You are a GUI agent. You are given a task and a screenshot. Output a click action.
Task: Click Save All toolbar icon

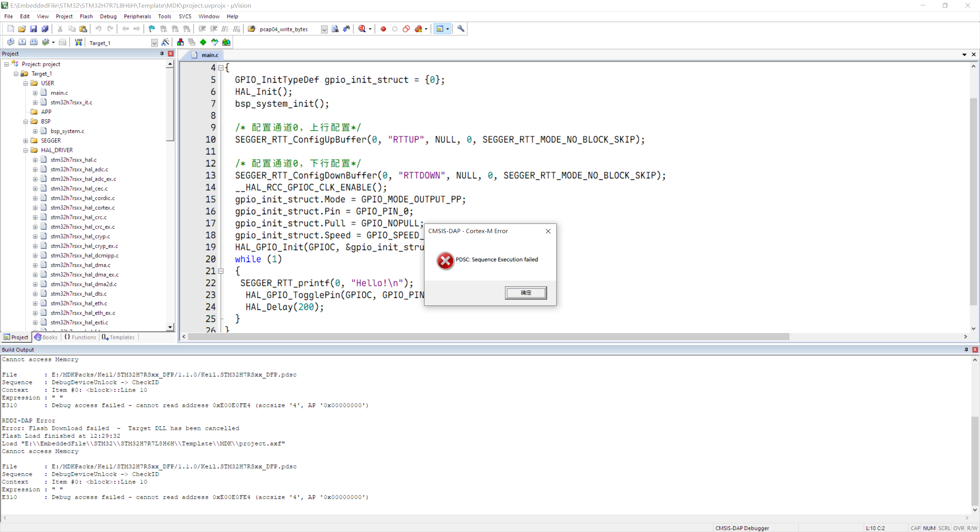tap(45, 29)
